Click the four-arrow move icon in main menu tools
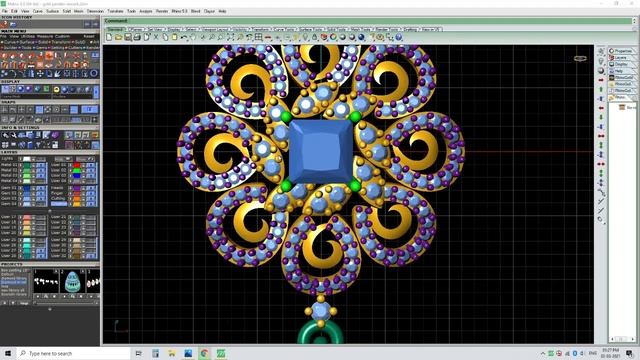 point(40,74)
